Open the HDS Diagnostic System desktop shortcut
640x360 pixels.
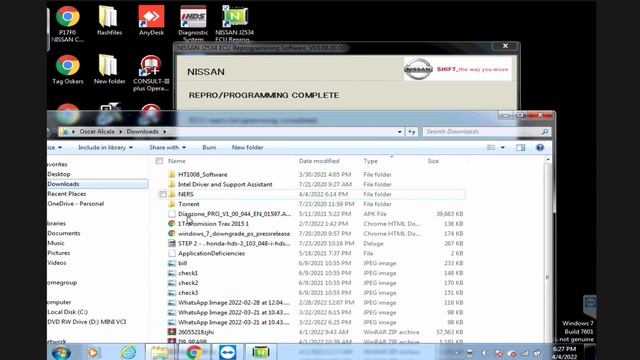coord(193,24)
